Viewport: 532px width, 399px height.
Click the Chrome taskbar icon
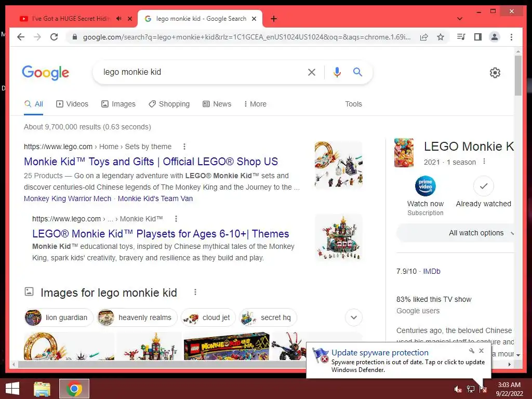(x=74, y=389)
